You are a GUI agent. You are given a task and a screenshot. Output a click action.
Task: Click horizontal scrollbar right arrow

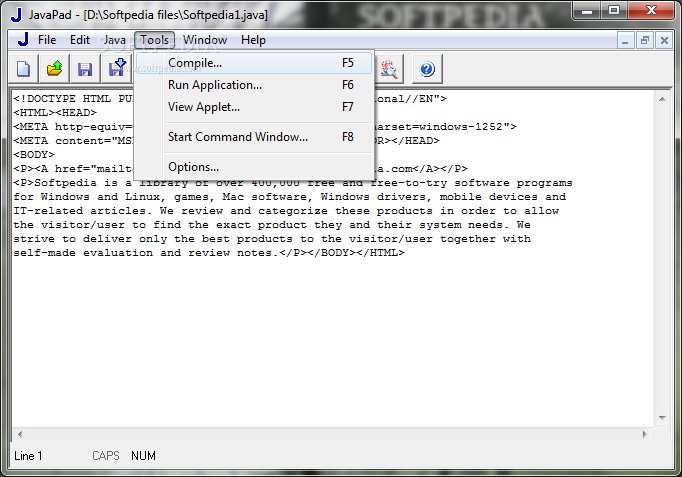pos(644,434)
